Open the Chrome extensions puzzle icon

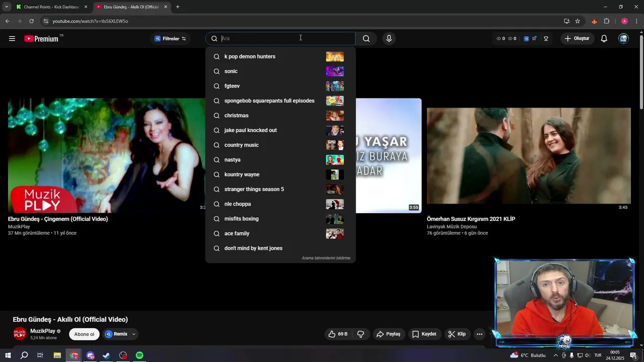click(606, 21)
